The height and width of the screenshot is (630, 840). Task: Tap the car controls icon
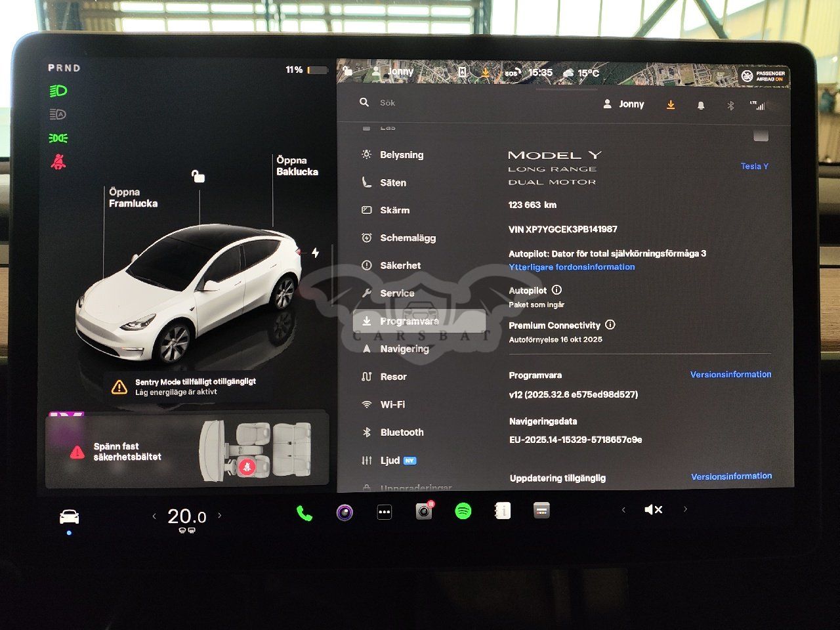point(69,517)
